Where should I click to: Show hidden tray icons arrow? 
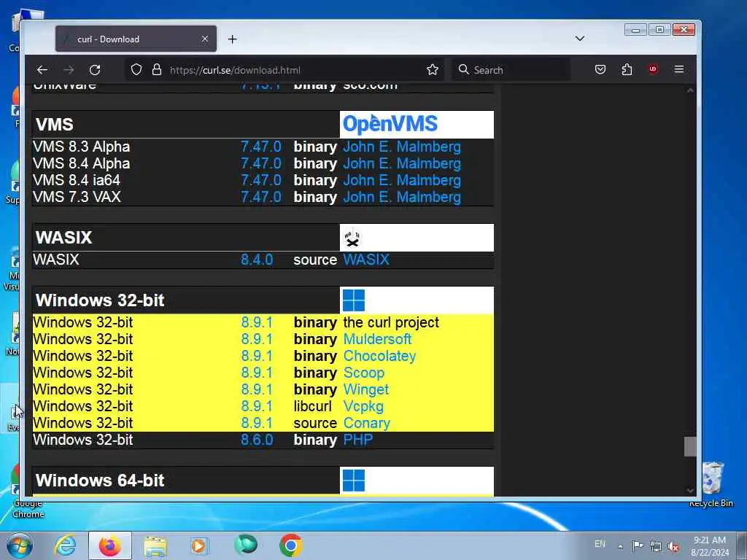(620, 546)
